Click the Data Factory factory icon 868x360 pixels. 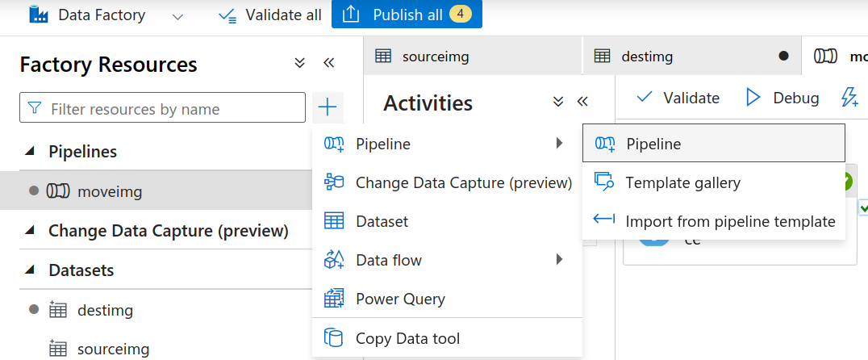pos(40,15)
